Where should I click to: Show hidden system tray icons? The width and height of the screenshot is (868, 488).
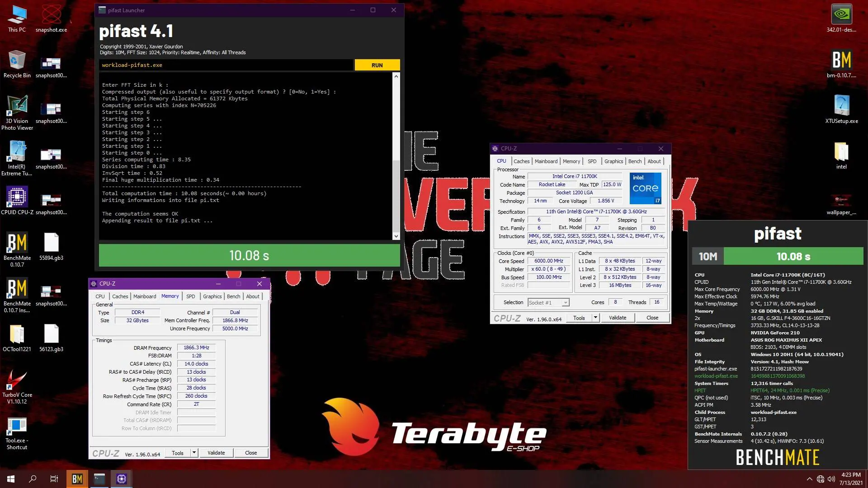[x=809, y=479]
